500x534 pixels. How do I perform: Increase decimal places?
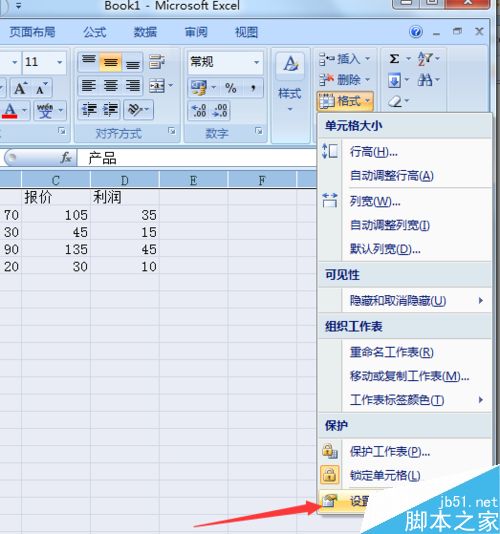(x=199, y=110)
